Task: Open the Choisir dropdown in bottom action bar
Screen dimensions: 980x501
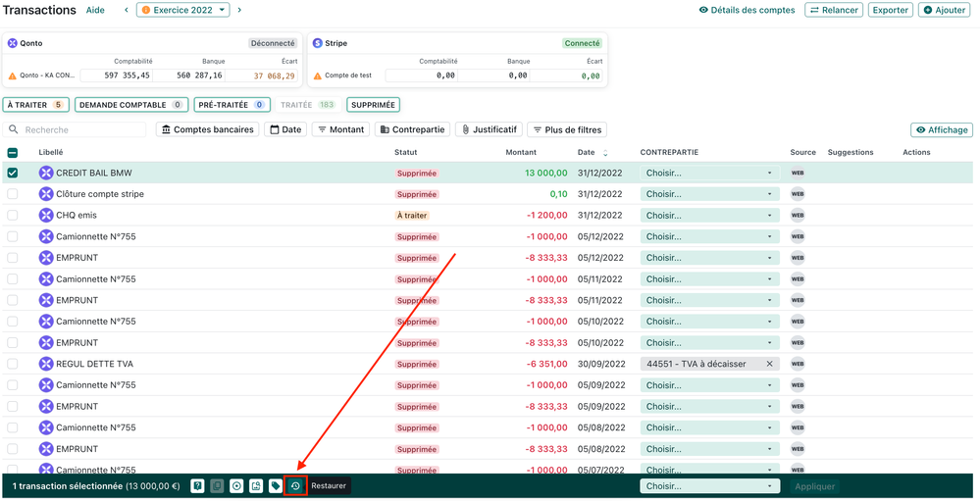Action: pos(709,486)
